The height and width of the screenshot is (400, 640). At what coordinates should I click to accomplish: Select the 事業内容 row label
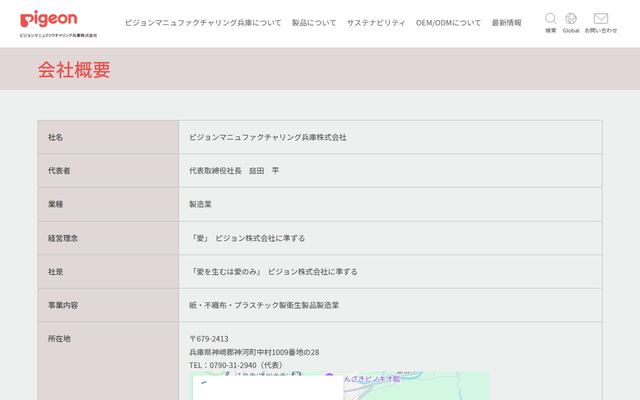coord(63,305)
